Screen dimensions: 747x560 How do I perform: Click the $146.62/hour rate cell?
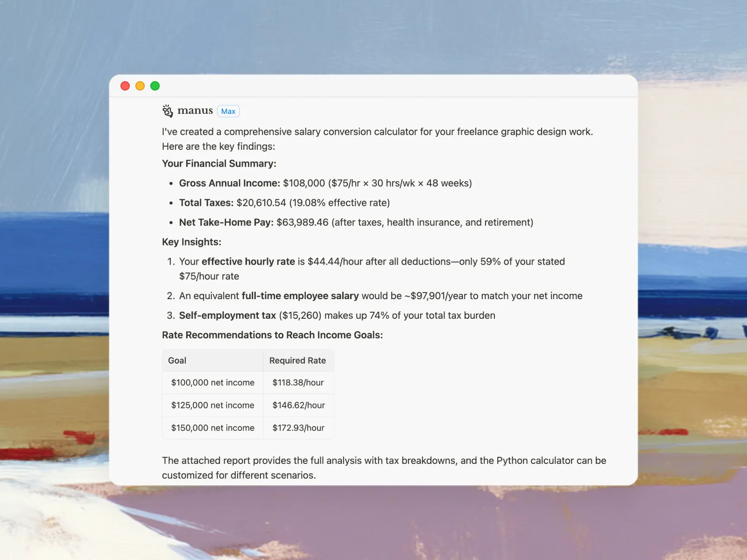pos(298,406)
